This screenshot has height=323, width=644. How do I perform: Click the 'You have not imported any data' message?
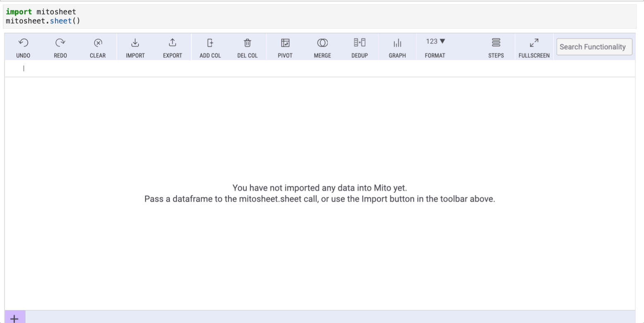[x=320, y=188]
